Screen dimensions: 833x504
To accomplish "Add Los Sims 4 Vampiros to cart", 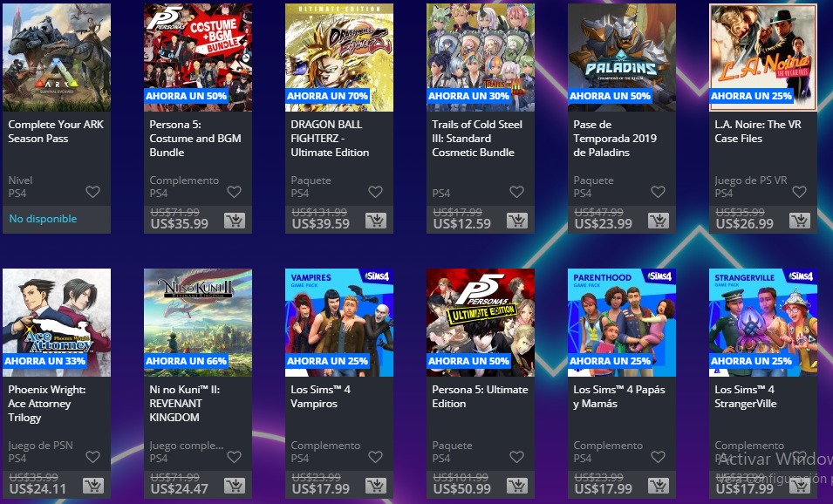I will (376, 485).
